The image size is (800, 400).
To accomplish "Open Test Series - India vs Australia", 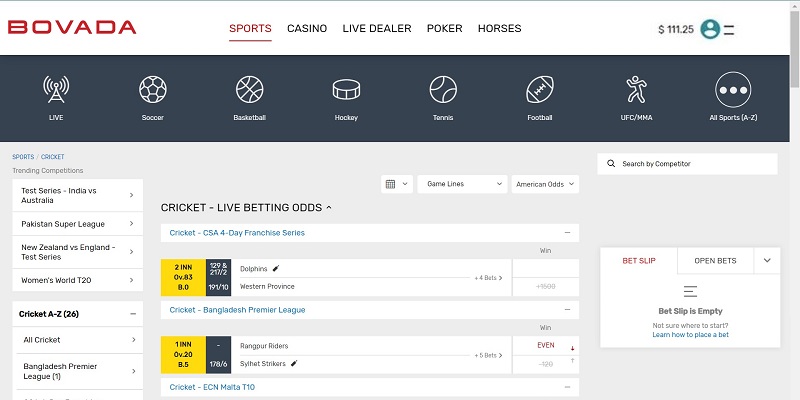I will 78,195.
